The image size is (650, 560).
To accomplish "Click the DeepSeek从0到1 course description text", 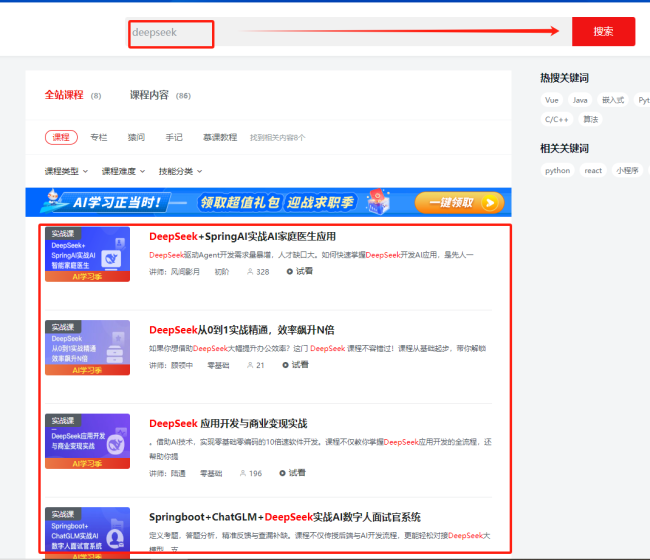I will click(x=318, y=349).
